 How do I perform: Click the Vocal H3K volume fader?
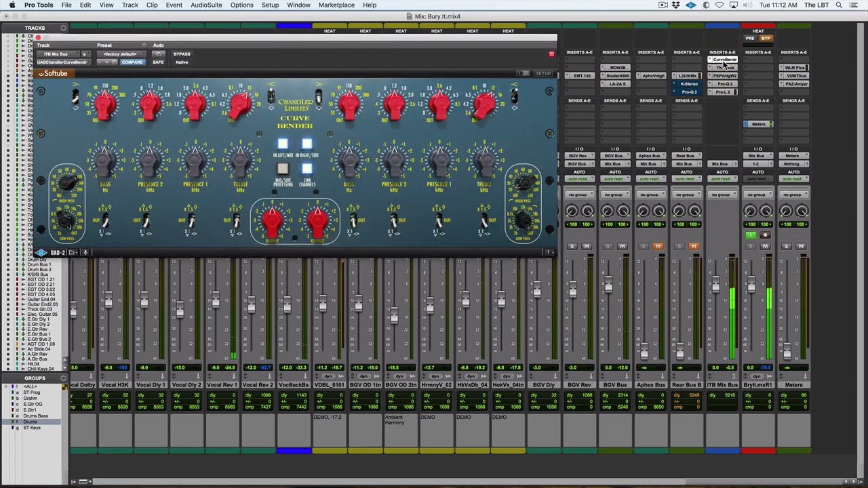(108, 299)
